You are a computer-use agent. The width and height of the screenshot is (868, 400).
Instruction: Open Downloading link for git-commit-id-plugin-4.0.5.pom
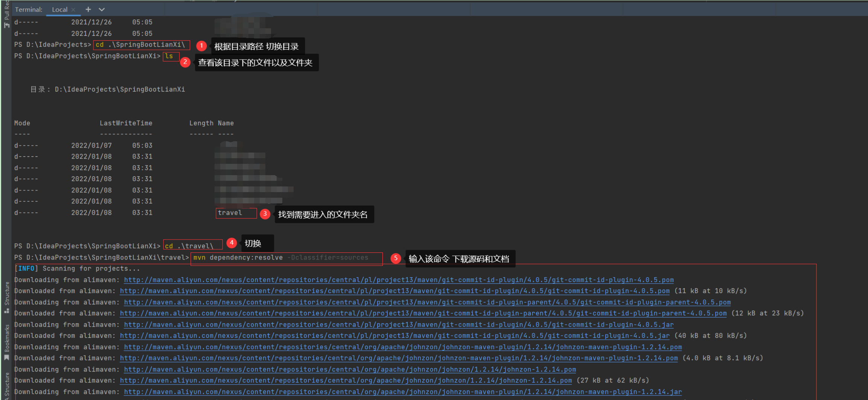(399, 280)
